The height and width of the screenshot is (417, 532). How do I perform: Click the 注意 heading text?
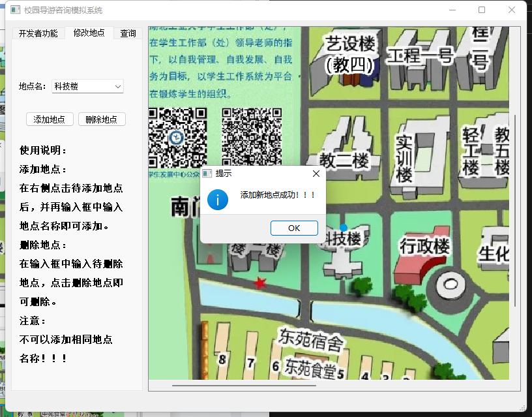pyautogui.click(x=32, y=320)
